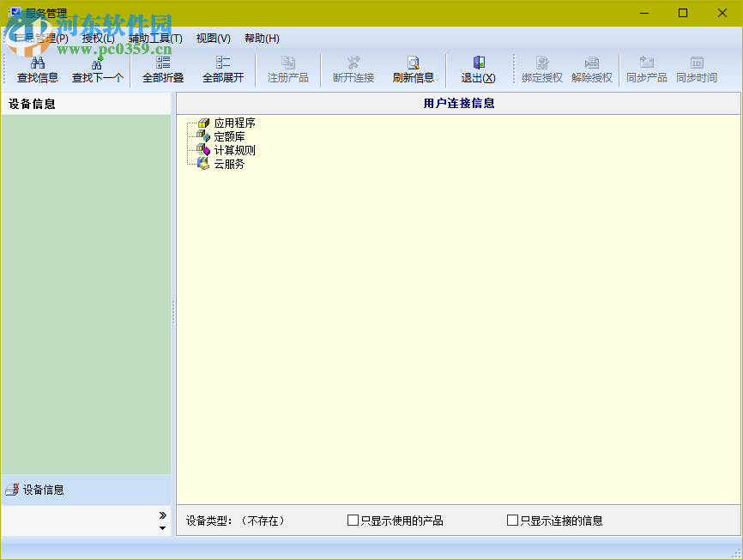Expand all with 全部展开 icon
The width and height of the screenshot is (743, 560).
[223, 63]
